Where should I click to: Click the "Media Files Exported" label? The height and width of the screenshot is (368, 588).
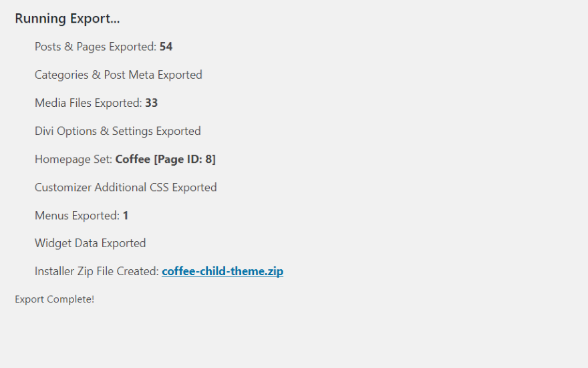pyautogui.click(x=88, y=103)
